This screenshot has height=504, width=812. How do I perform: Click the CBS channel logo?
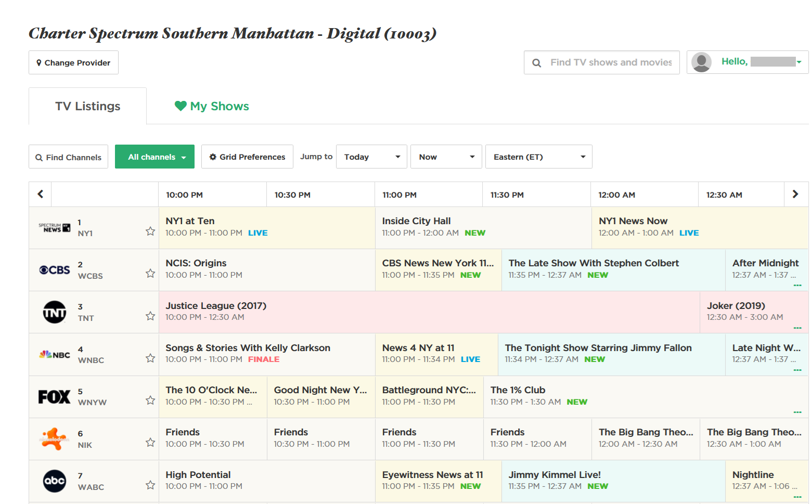coord(55,270)
